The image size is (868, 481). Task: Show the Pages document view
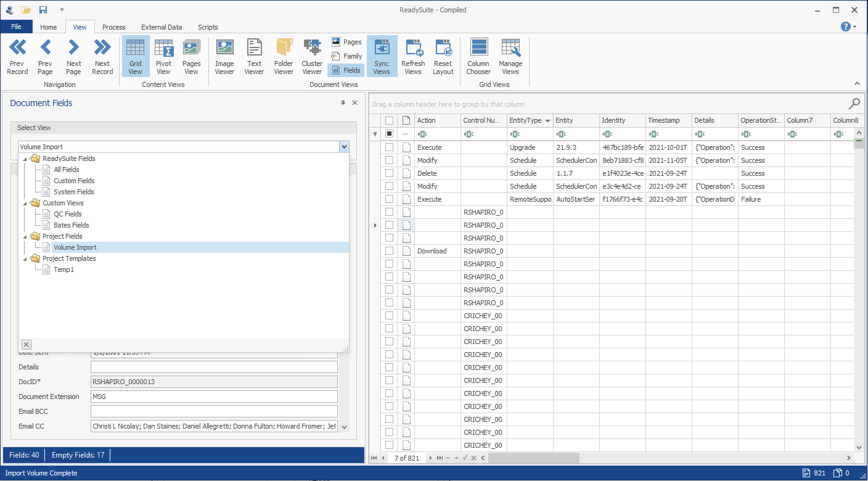coord(346,42)
